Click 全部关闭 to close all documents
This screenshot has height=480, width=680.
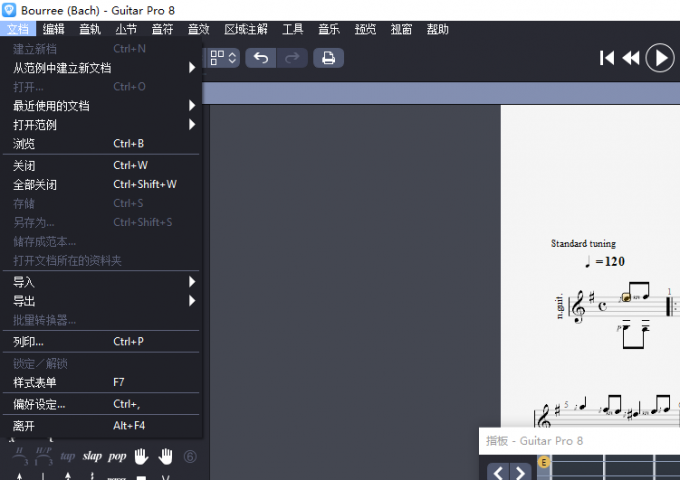tap(100, 185)
